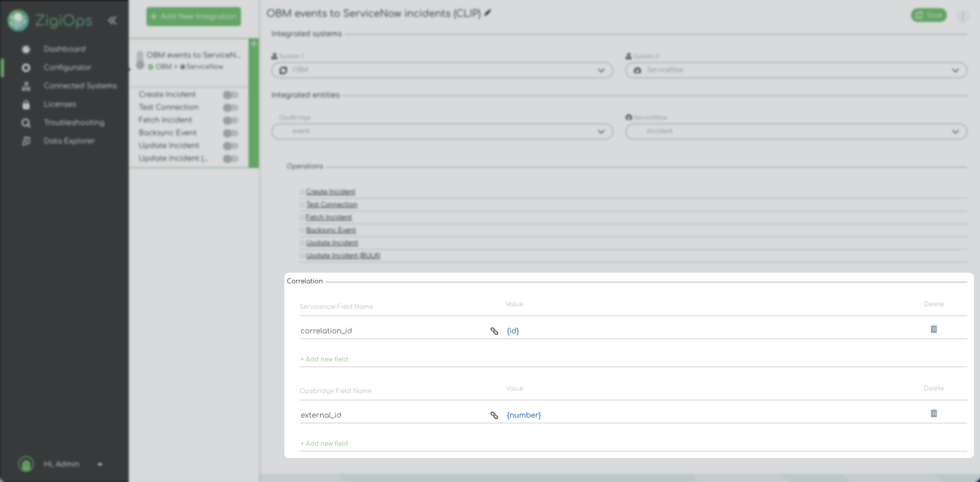
Task: Open the System 2 ServiceNow dropdown
Action: coord(796,70)
